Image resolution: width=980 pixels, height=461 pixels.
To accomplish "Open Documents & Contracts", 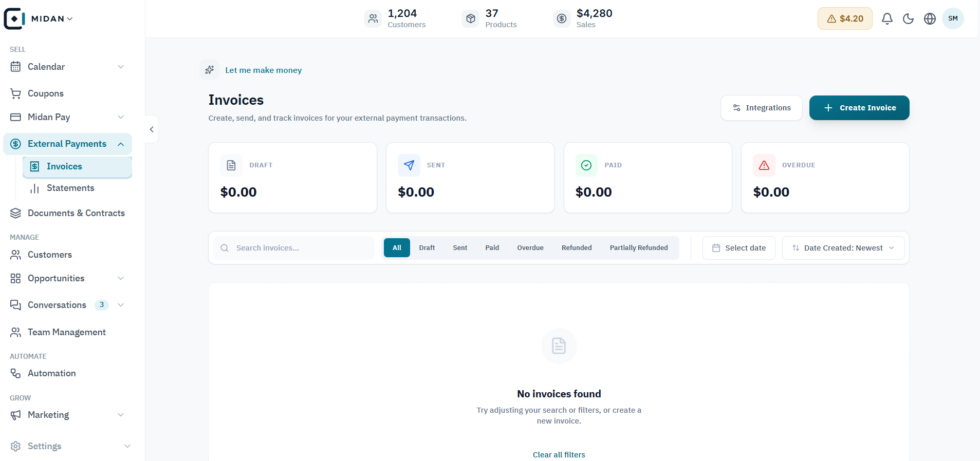I will 67,213.
